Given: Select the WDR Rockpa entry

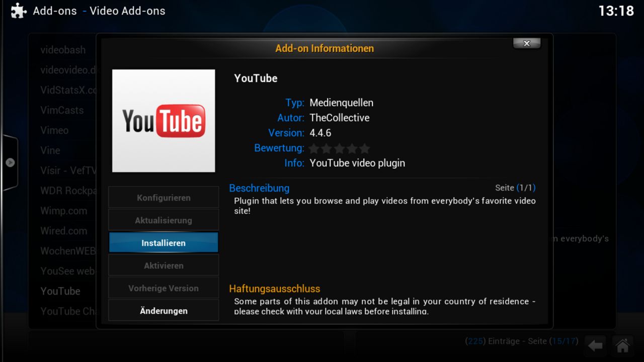Looking at the screenshot, I should point(68,191).
